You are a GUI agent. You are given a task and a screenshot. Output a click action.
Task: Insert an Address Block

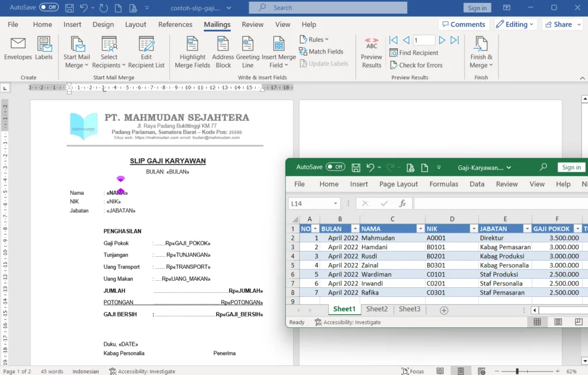click(x=223, y=52)
